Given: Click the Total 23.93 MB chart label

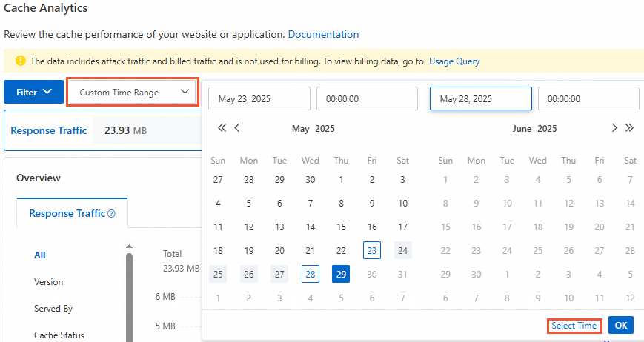Looking at the screenshot, I should [x=181, y=261].
